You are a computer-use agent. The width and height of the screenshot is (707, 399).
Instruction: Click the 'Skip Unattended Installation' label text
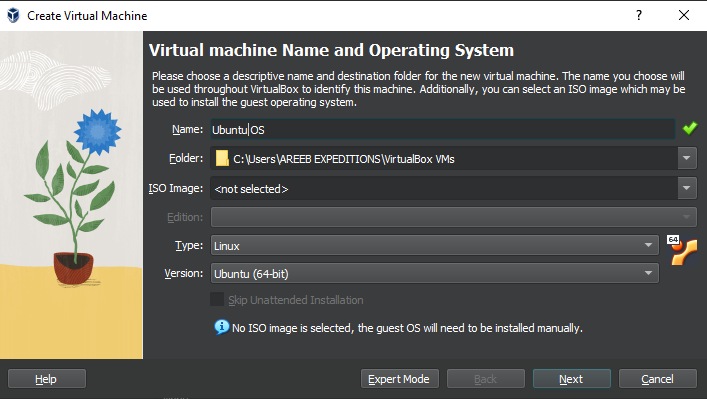coord(296,300)
